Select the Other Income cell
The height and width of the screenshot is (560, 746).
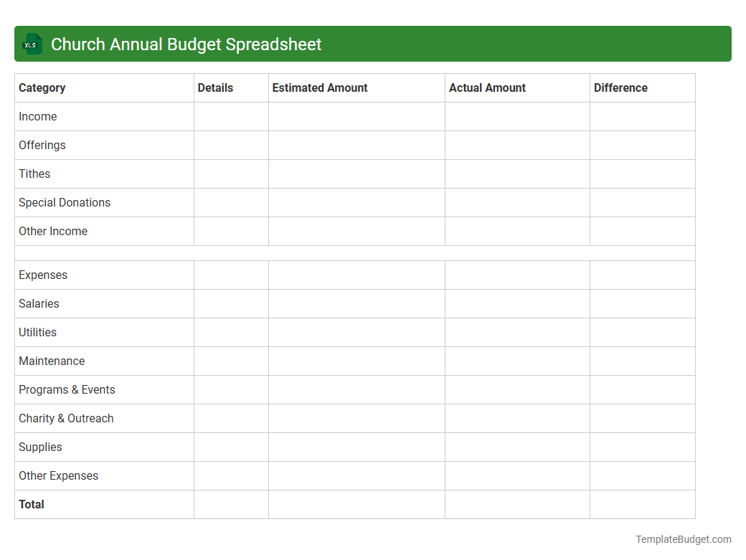[x=53, y=231]
